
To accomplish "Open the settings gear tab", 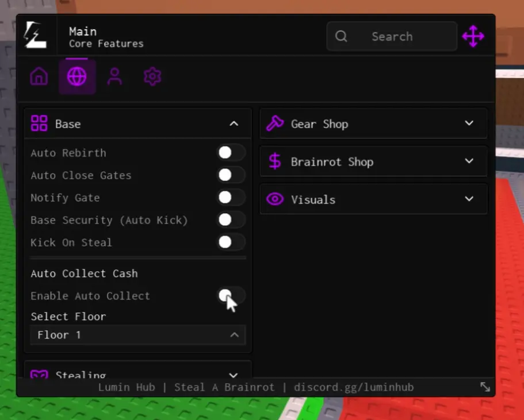I will (x=152, y=76).
